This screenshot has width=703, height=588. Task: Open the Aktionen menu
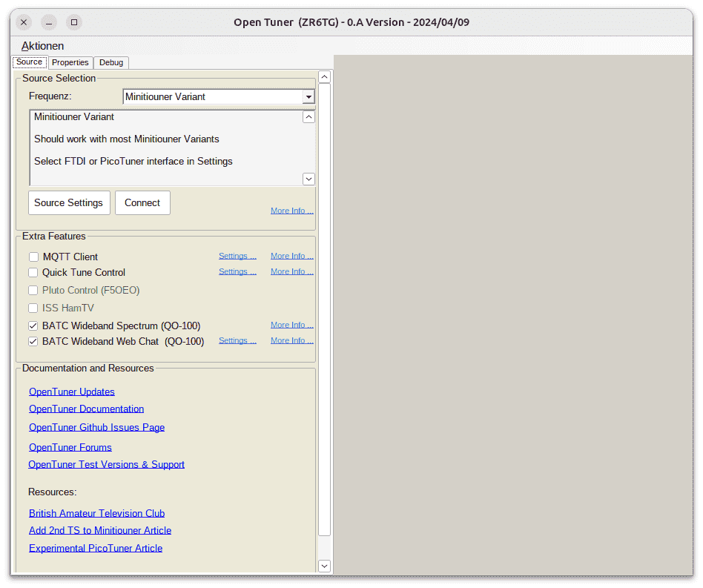coord(42,46)
